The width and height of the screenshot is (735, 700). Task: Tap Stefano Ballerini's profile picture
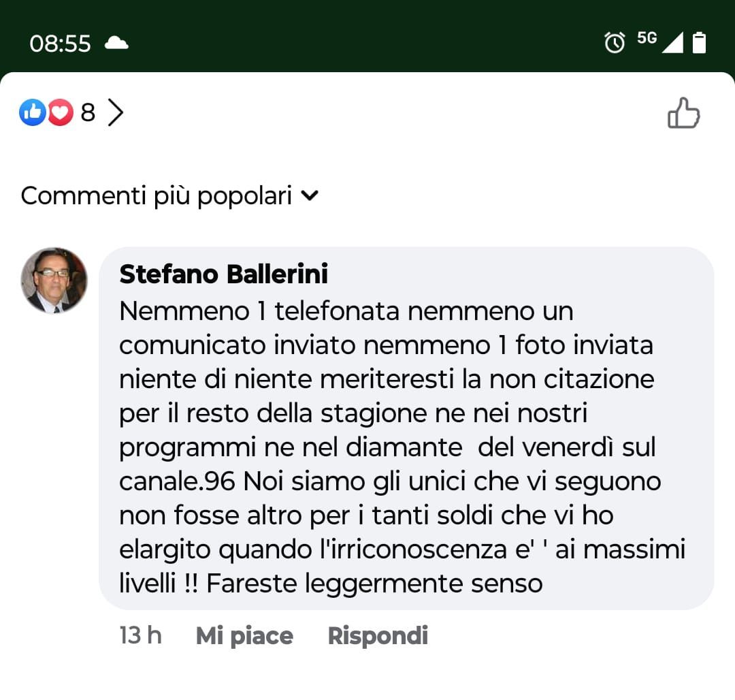(54, 280)
